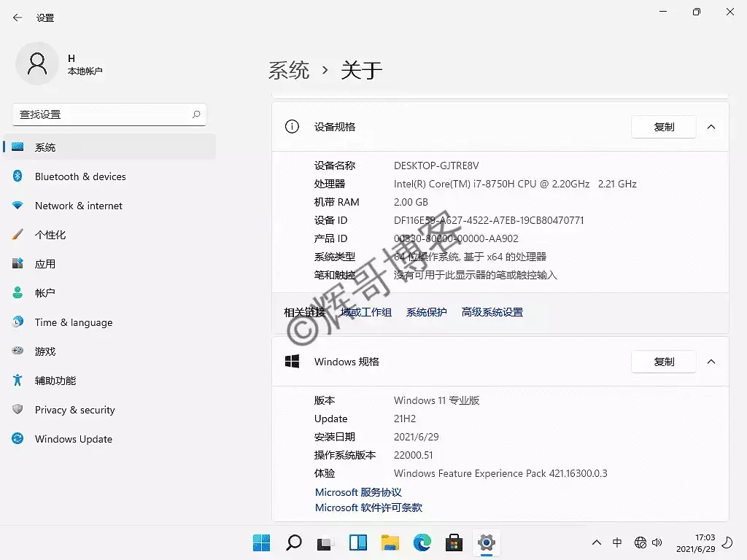Click 本地帐户 under user name H
The height and width of the screenshot is (560, 747).
[85, 71]
